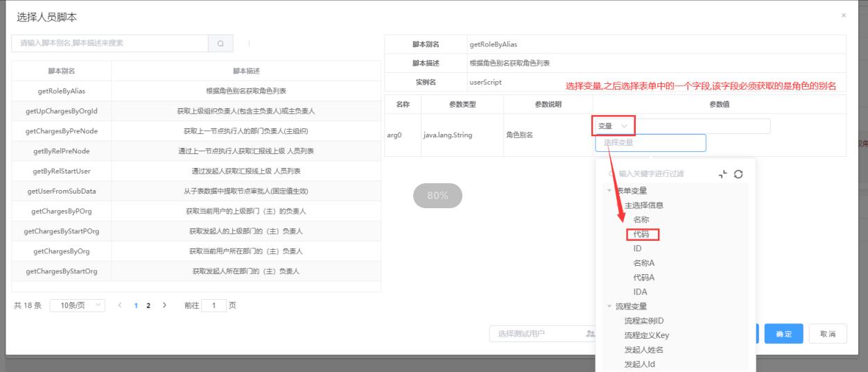Click the 脚本别名 column header in the list
Image resolution: width=868 pixels, height=372 pixels.
pos(61,71)
